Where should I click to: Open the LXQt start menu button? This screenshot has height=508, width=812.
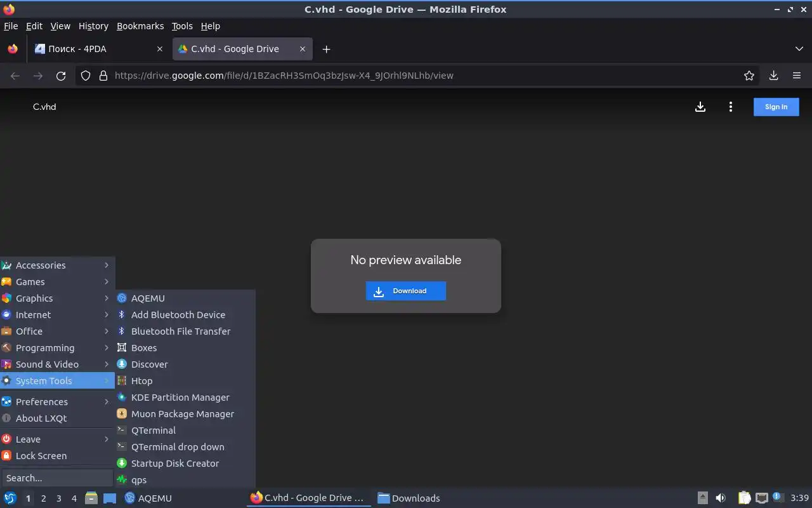(10, 498)
